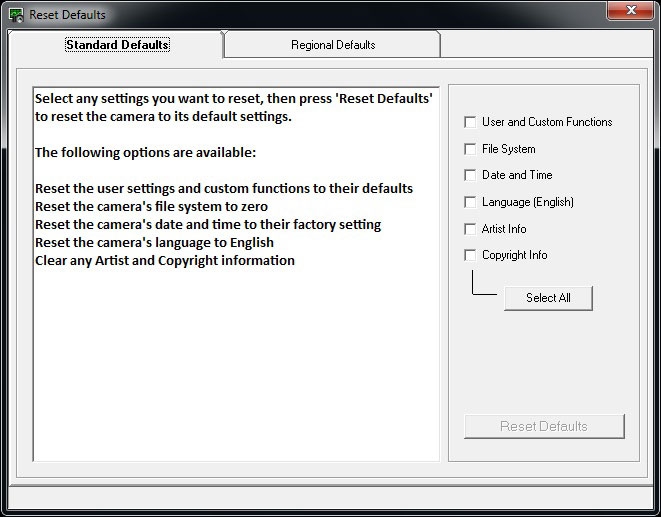The width and height of the screenshot is (661, 517).
Task: Enable the User and Custom Functions checkbox
Action: [x=470, y=122]
